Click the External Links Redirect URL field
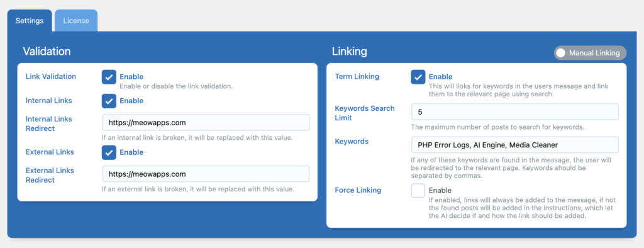 206,174
